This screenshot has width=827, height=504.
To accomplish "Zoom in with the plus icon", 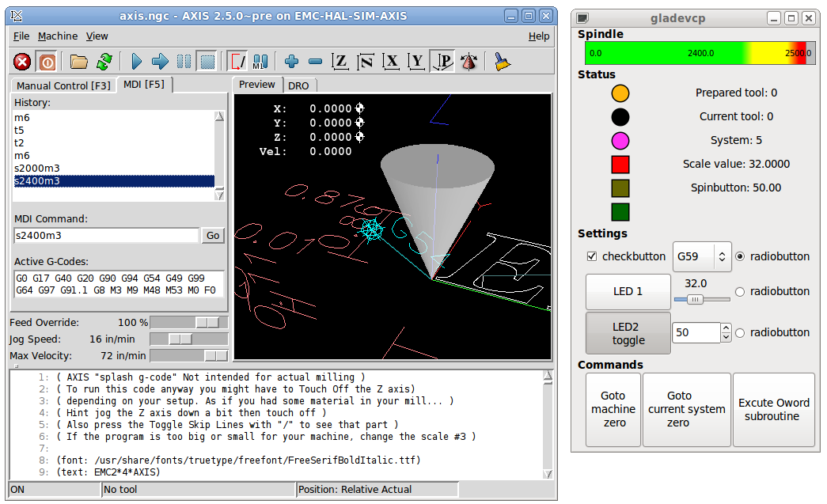I will [x=291, y=62].
